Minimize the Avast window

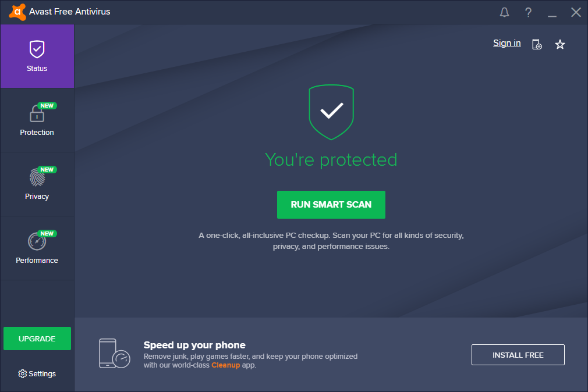[552, 13]
